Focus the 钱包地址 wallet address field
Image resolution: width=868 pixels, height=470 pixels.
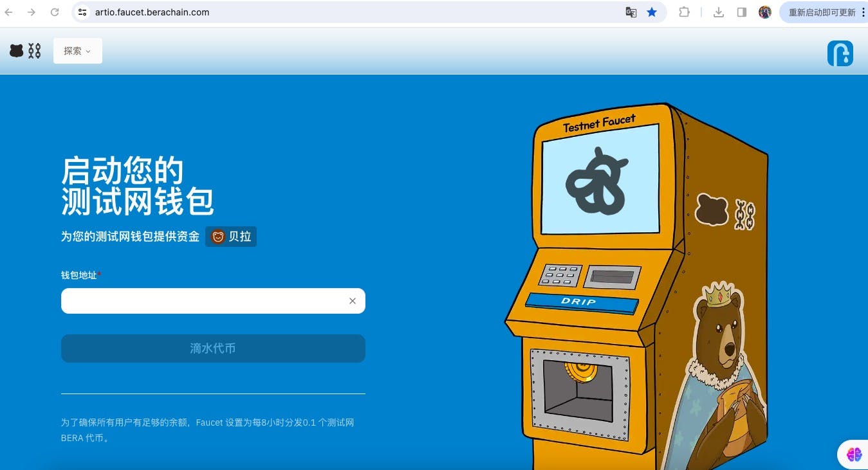click(213, 301)
